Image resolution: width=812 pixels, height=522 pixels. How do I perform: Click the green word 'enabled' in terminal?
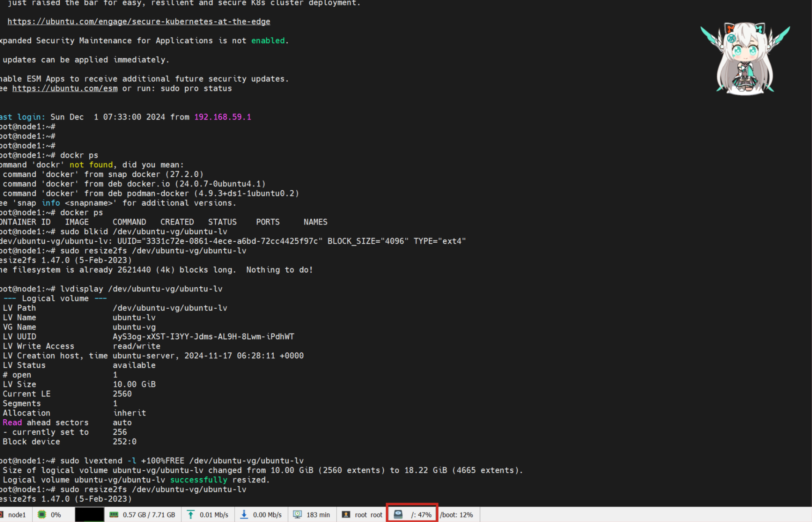[x=268, y=41]
